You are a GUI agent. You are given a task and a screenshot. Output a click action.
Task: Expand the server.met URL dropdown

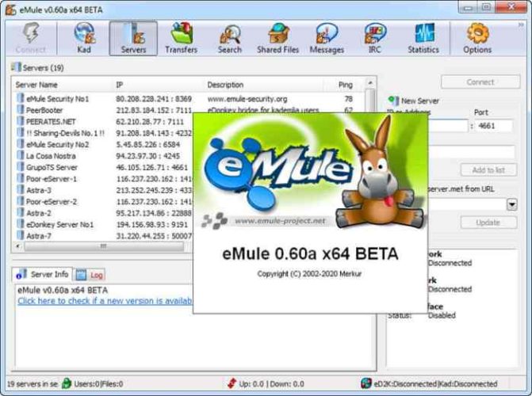click(x=512, y=204)
